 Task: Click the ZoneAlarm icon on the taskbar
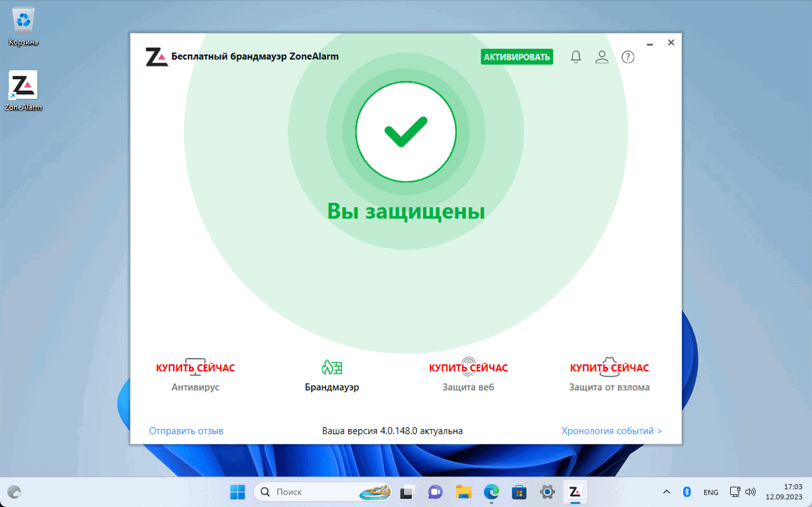(x=575, y=492)
